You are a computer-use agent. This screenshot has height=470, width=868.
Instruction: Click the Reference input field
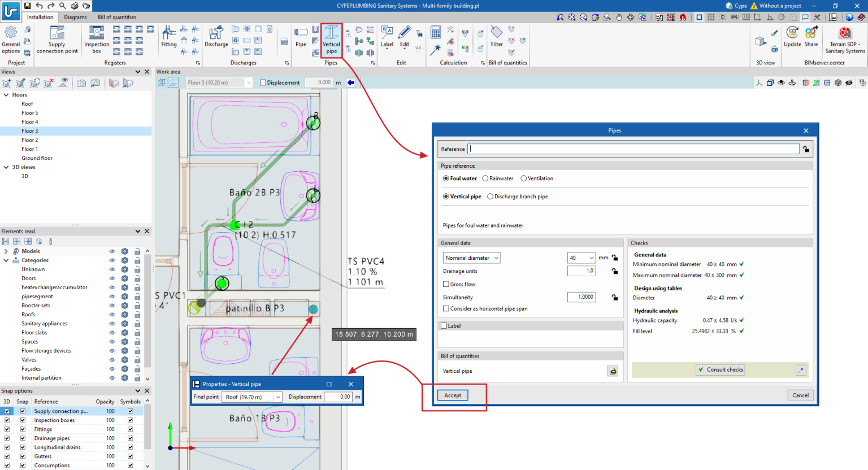point(633,149)
